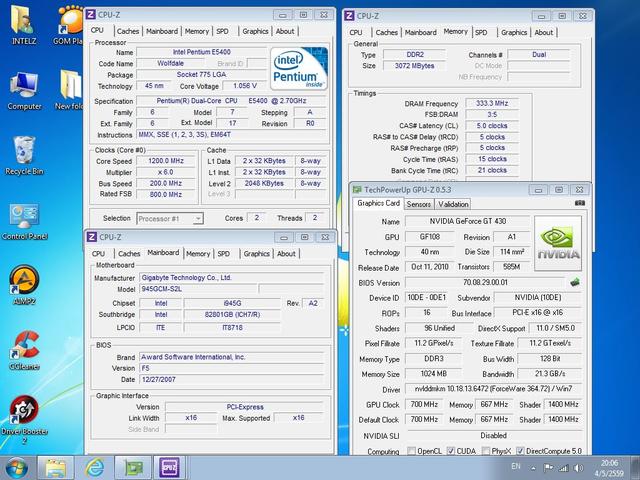Click the network signal tray icon
This screenshot has width=640, height=480.
[x=563, y=468]
